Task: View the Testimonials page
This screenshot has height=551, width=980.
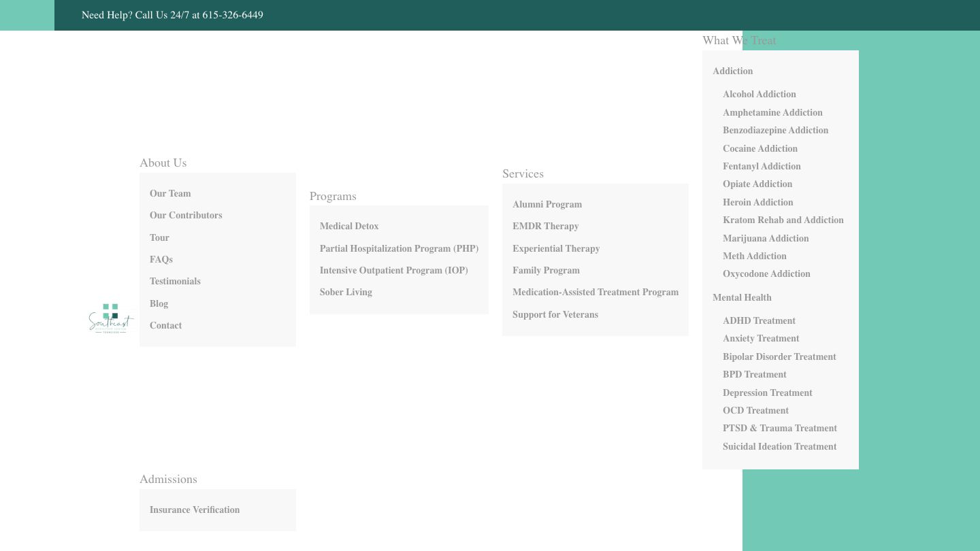Action: point(175,281)
